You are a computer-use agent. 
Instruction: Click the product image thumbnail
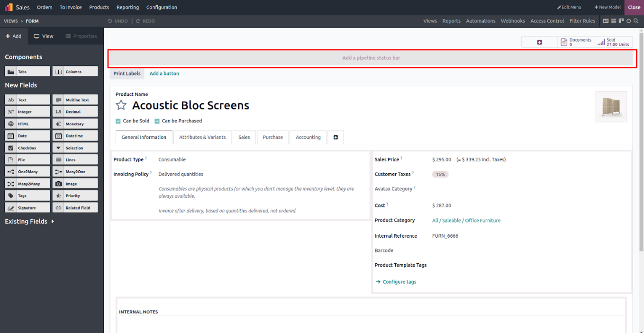[611, 106]
